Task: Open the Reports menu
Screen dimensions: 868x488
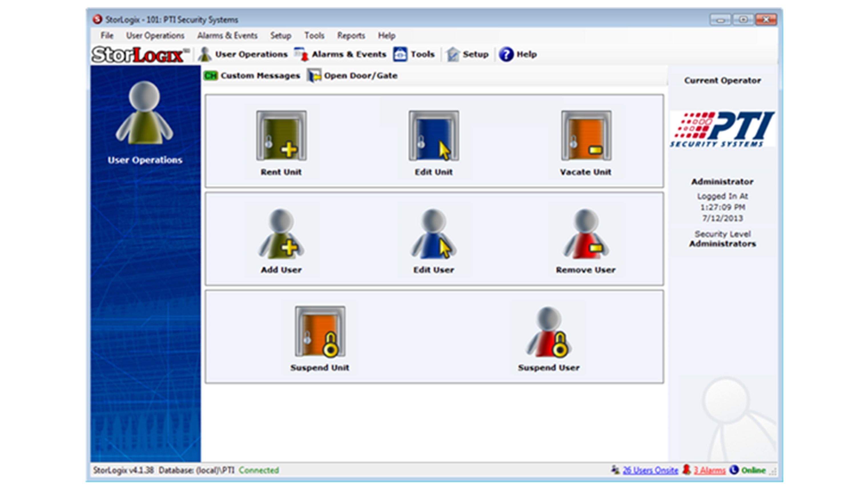Action: pyautogui.click(x=351, y=36)
